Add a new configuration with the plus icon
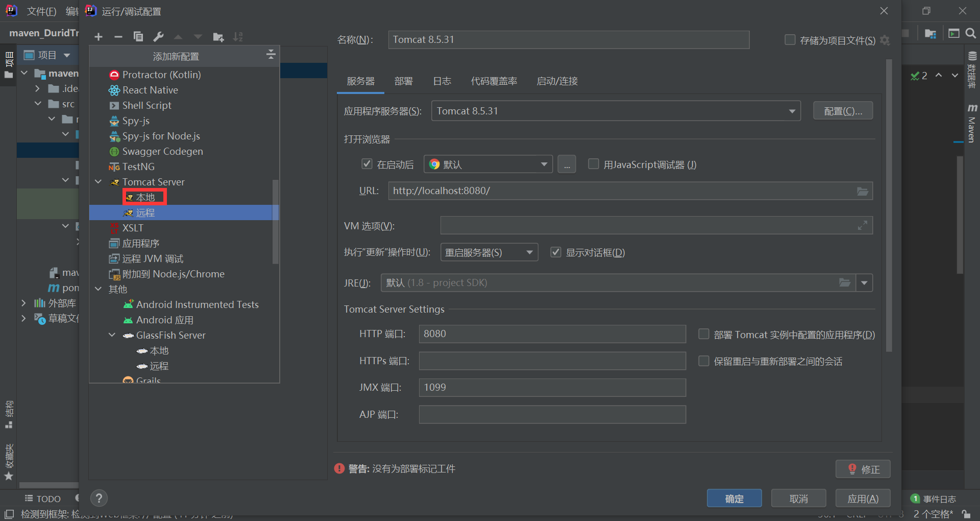Image resolution: width=980 pixels, height=521 pixels. 99,37
